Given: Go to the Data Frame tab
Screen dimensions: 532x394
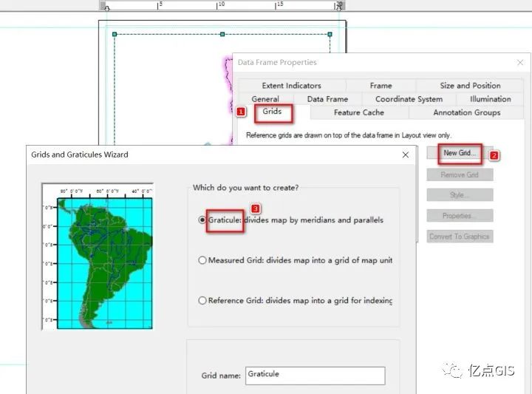Looking at the screenshot, I should [x=327, y=99].
